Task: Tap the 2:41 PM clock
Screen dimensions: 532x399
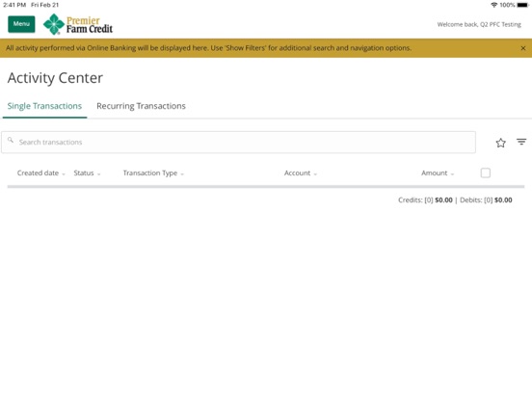Action: pos(14,5)
